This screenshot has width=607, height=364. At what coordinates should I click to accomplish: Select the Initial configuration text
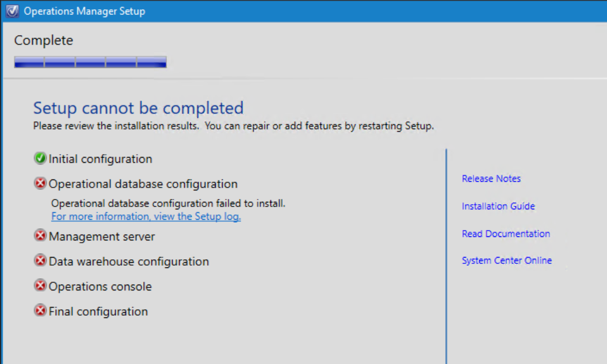(x=100, y=159)
